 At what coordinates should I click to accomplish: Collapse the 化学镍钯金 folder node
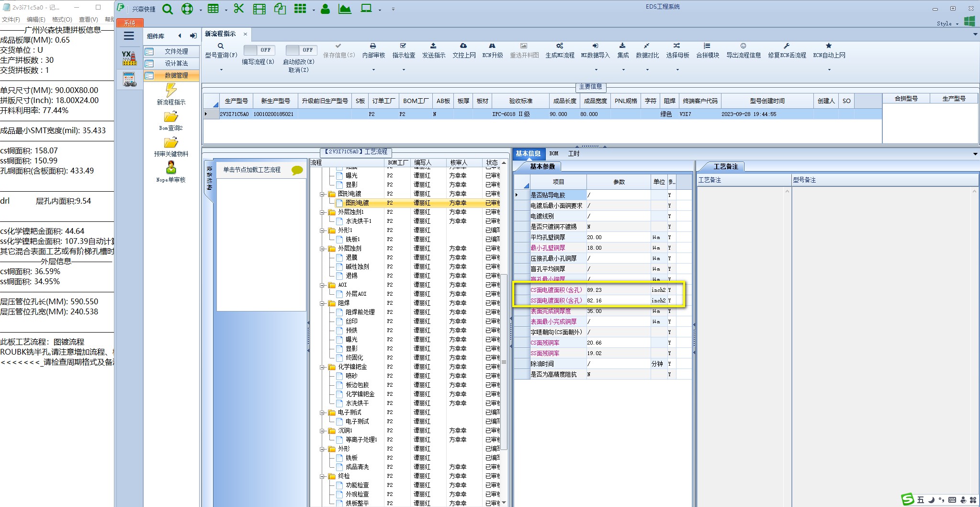coord(323,367)
